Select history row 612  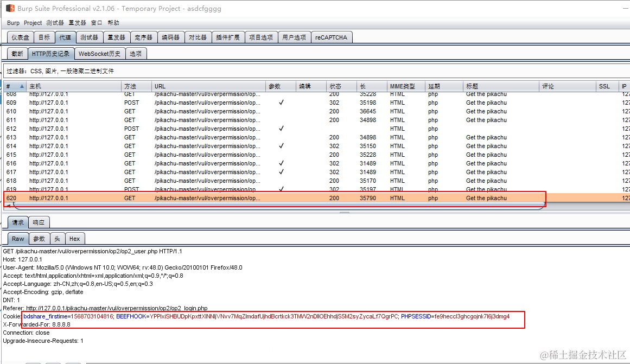click(x=316, y=129)
